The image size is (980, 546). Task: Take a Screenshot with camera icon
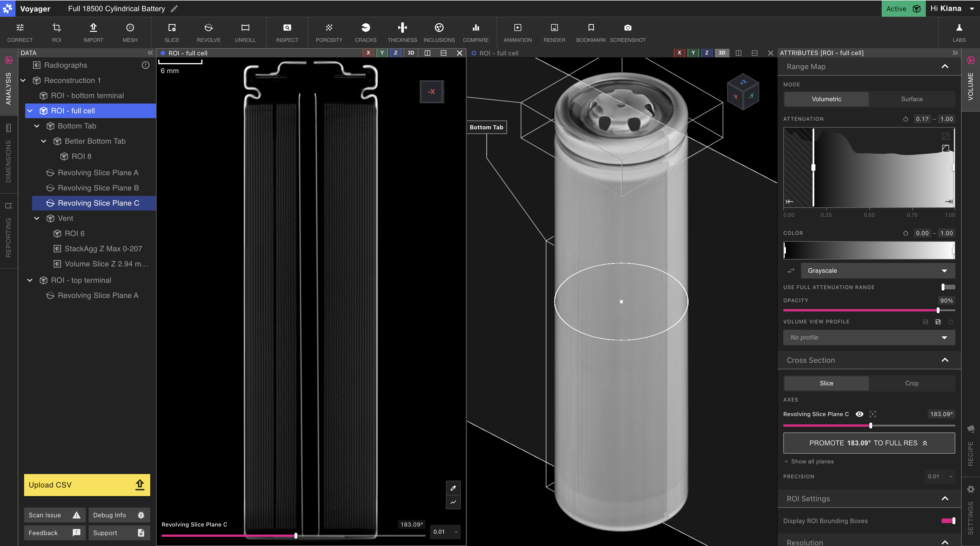click(x=627, y=32)
